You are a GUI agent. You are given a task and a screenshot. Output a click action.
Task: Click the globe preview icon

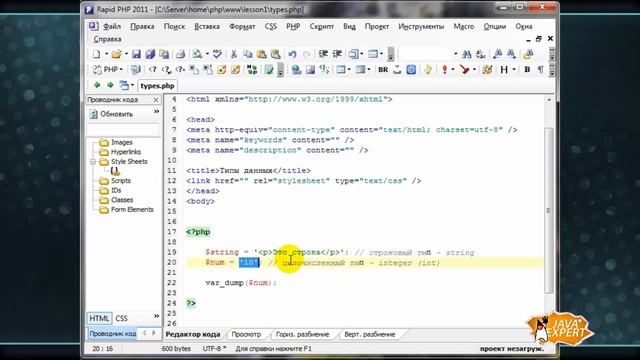pyautogui.click(x=296, y=70)
